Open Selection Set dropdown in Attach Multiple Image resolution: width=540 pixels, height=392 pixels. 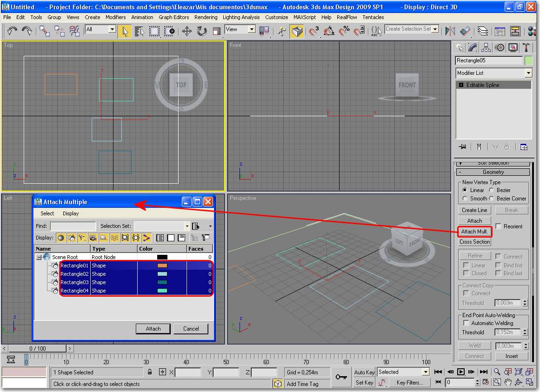tap(187, 226)
